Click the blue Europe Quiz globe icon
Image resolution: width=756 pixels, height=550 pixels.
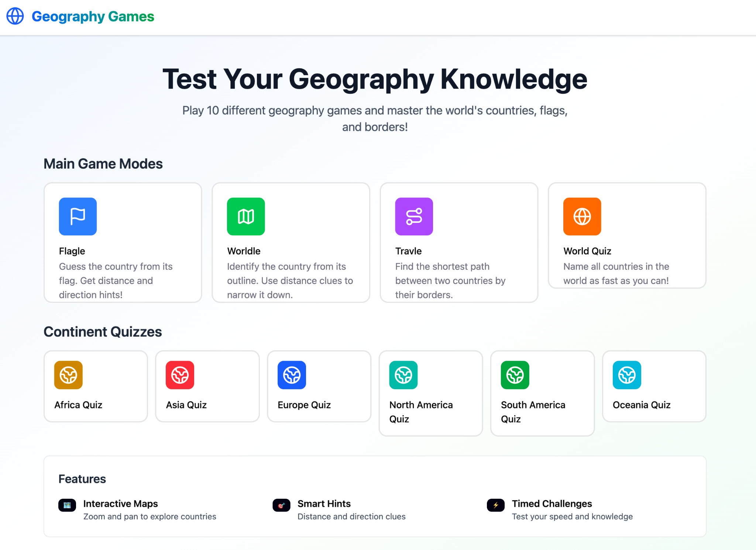pos(292,375)
